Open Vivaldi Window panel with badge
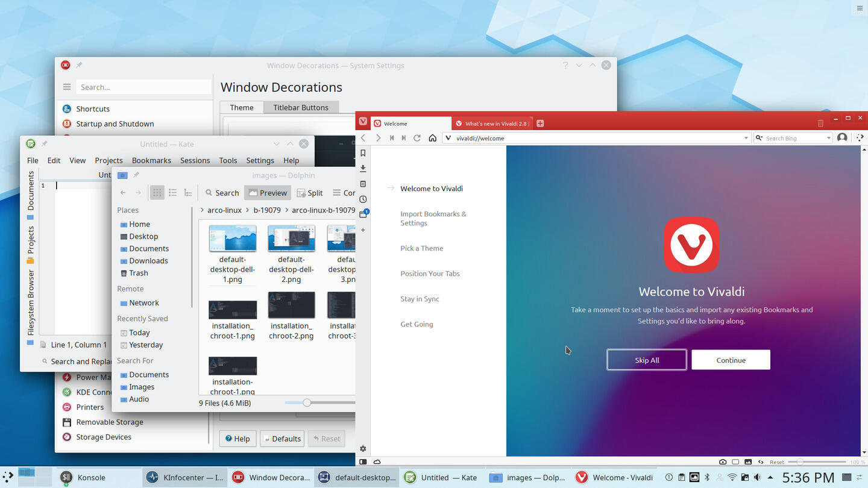Screen dimensions: 868x488 (x=363, y=214)
